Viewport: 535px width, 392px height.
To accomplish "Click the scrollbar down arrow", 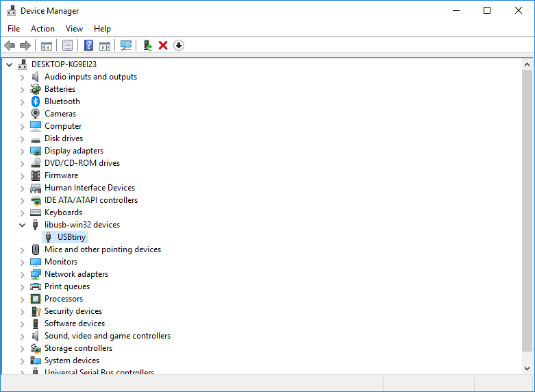I will click(527, 369).
